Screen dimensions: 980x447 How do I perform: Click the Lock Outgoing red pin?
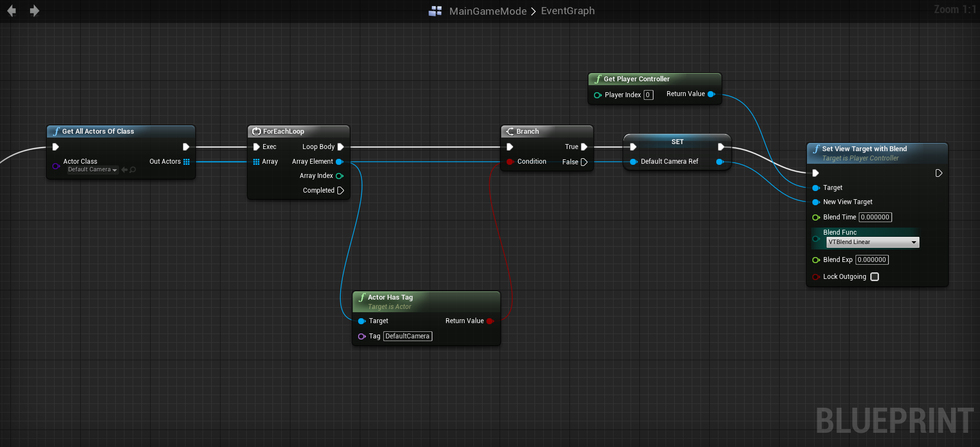(816, 277)
